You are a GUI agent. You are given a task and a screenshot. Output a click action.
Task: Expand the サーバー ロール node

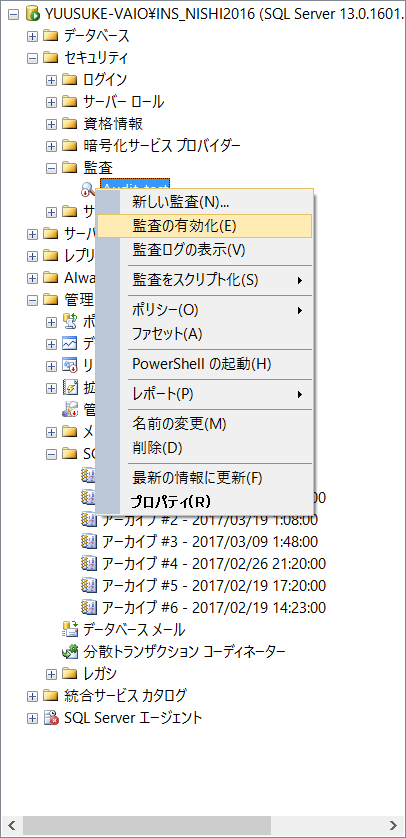coord(51,102)
